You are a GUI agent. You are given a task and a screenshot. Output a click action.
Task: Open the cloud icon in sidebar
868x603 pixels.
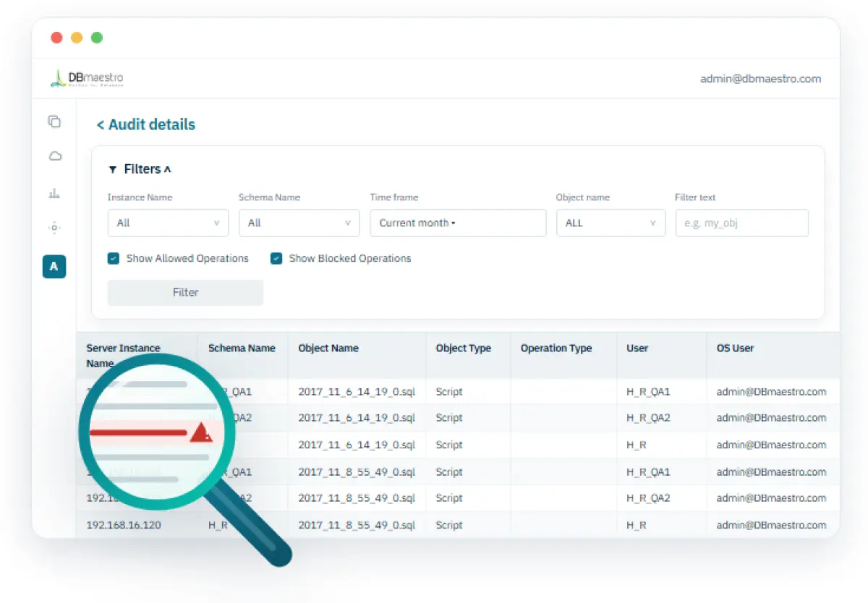tap(55, 156)
